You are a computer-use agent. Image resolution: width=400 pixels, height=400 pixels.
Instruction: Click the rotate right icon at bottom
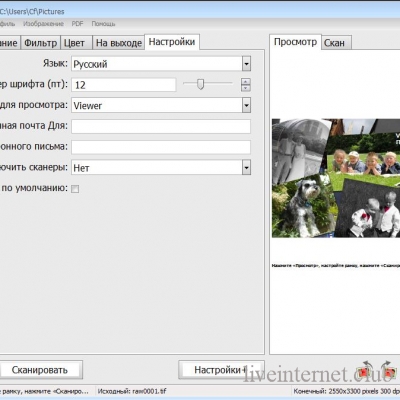[x=388, y=371]
